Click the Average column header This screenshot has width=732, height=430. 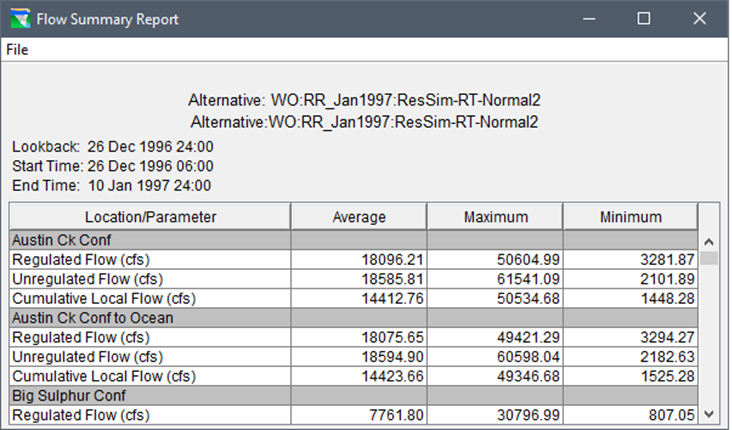(x=359, y=217)
